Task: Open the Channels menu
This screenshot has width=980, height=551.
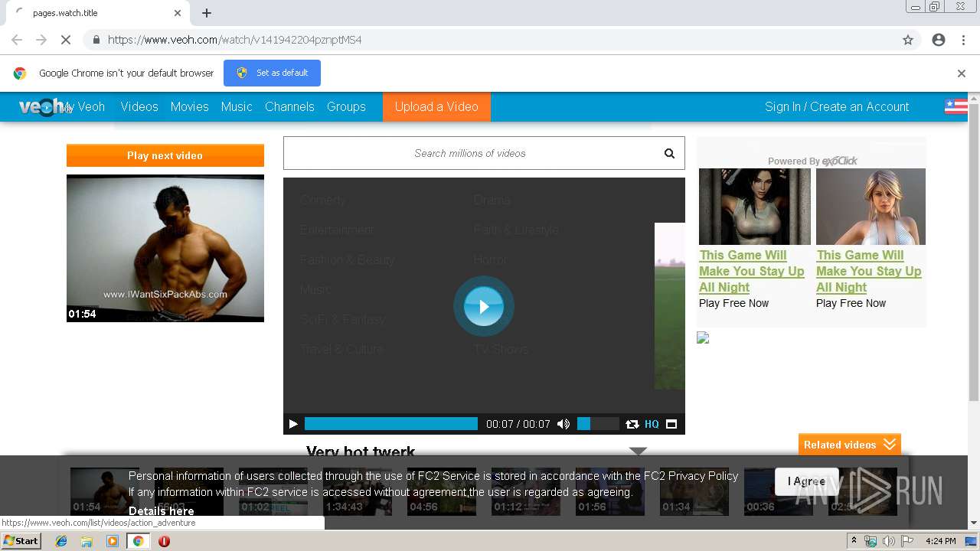Action: pos(289,106)
